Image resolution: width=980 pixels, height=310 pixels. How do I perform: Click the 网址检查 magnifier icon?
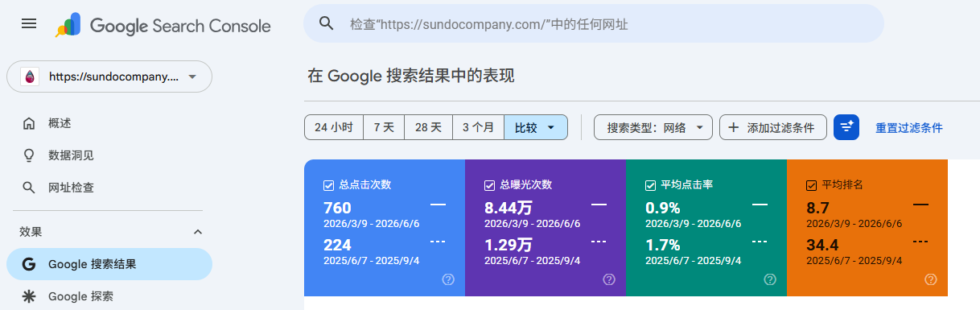coord(29,188)
